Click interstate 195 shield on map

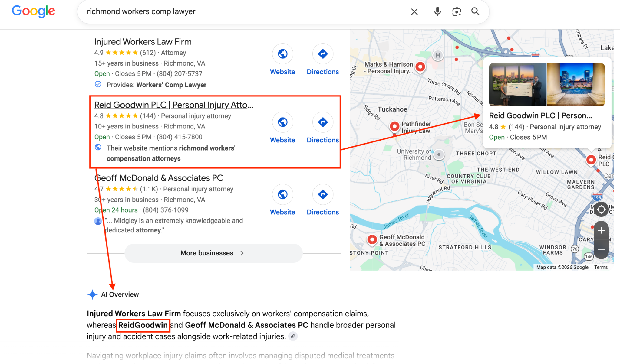coord(597,197)
